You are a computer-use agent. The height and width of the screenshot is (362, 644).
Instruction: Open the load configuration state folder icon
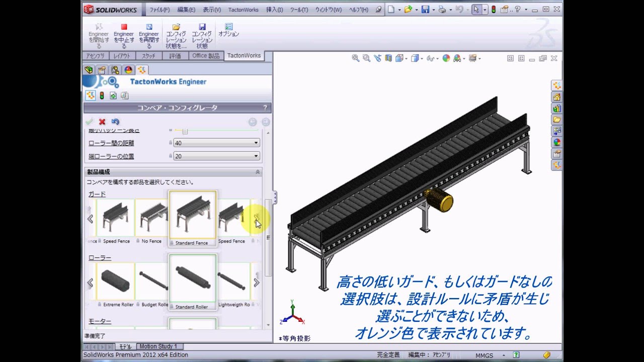click(176, 27)
